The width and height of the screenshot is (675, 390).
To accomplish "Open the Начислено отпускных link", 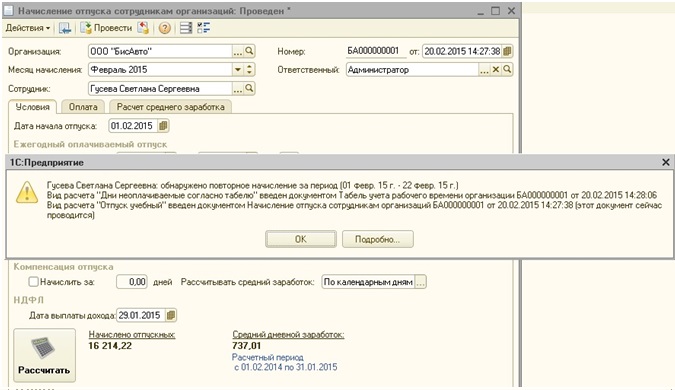I will point(132,334).
